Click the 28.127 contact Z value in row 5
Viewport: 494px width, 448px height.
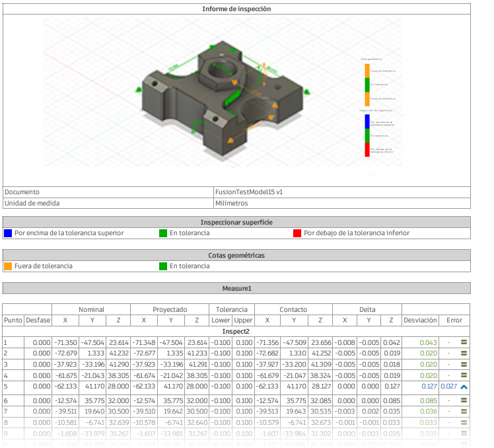(x=321, y=386)
